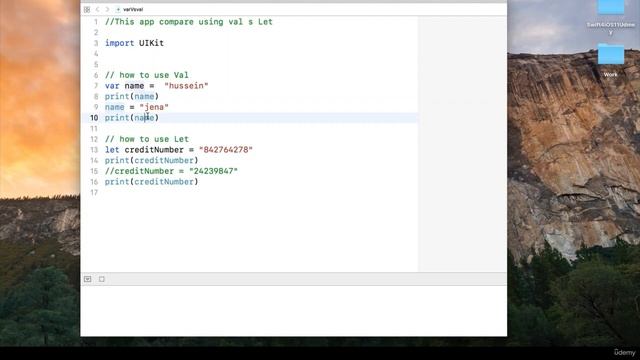The width and height of the screenshot is (640, 360).
Task: Click the comment "// how to use Val"
Action: [x=147, y=75]
